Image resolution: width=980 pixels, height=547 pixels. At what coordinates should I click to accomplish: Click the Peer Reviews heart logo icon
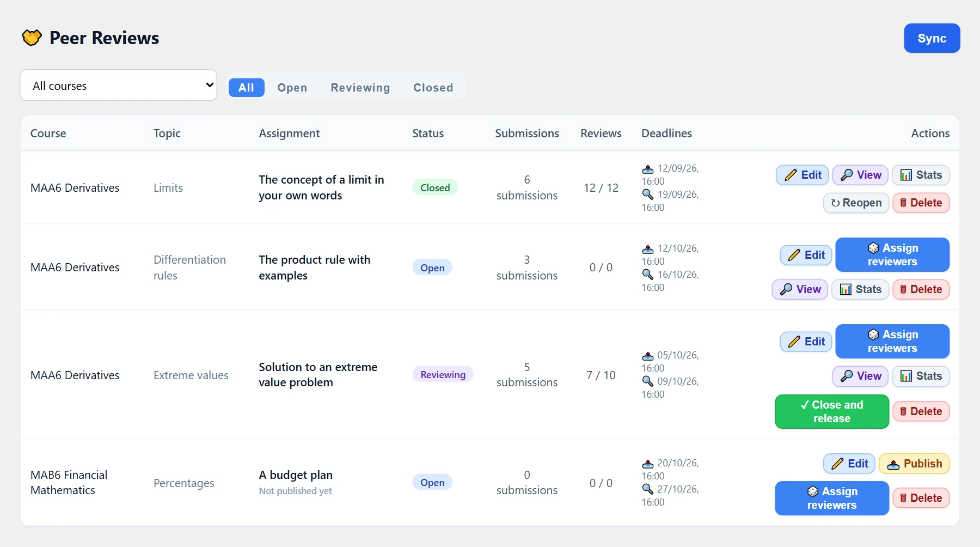click(x=32, y=38)
